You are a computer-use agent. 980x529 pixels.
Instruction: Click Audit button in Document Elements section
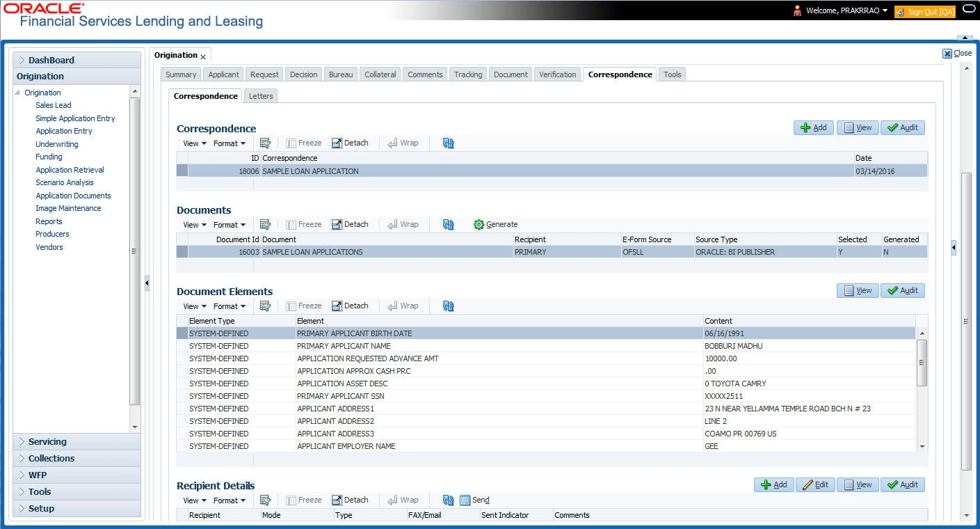pyautogui.click(x=903, y=290)
